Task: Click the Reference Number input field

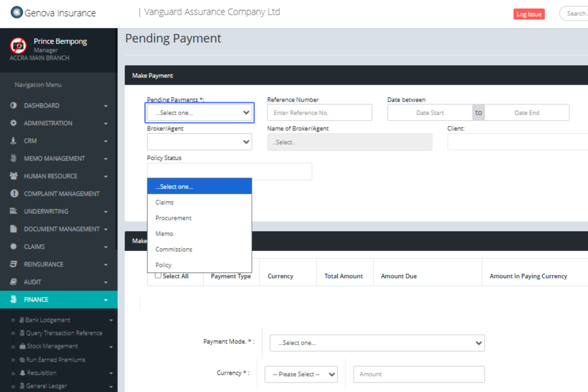Action: tap(319, 113)
